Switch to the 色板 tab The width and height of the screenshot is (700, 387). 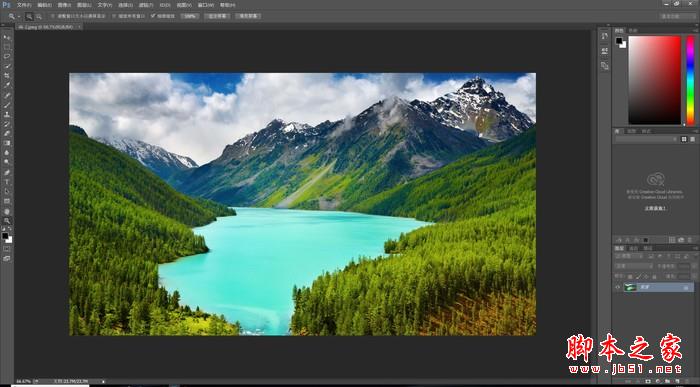point(633,30)
